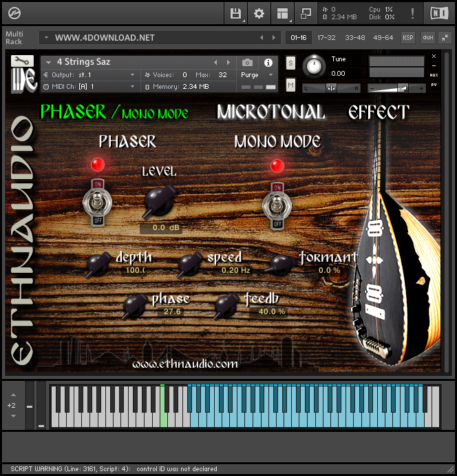The image size is (457, 476).
Task: Minimize the instrument header with the dash
Action: tap(434, 65)
